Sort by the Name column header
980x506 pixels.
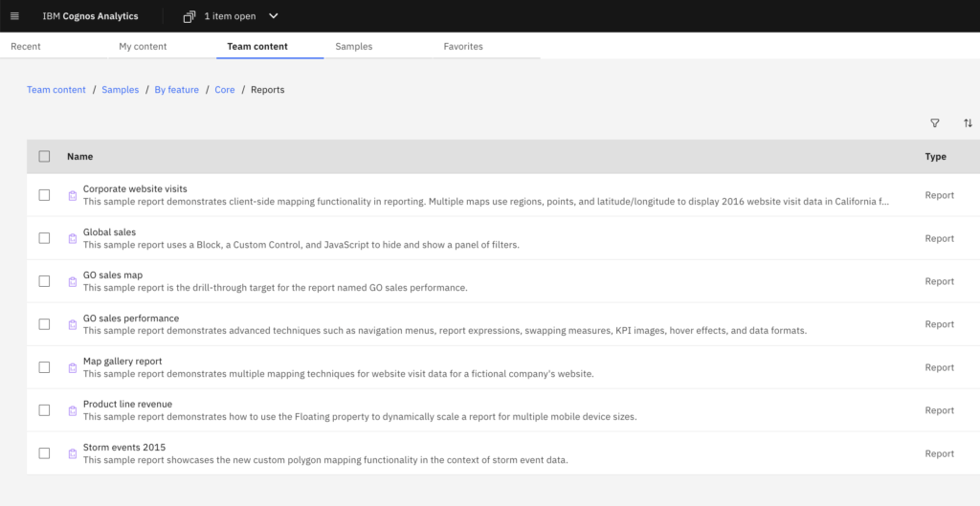(79, 157)
